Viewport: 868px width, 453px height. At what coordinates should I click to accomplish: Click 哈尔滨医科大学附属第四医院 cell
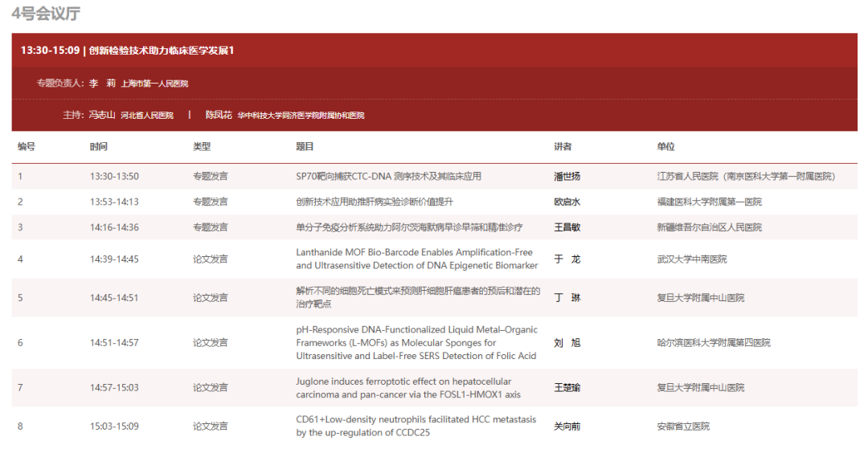714,343
